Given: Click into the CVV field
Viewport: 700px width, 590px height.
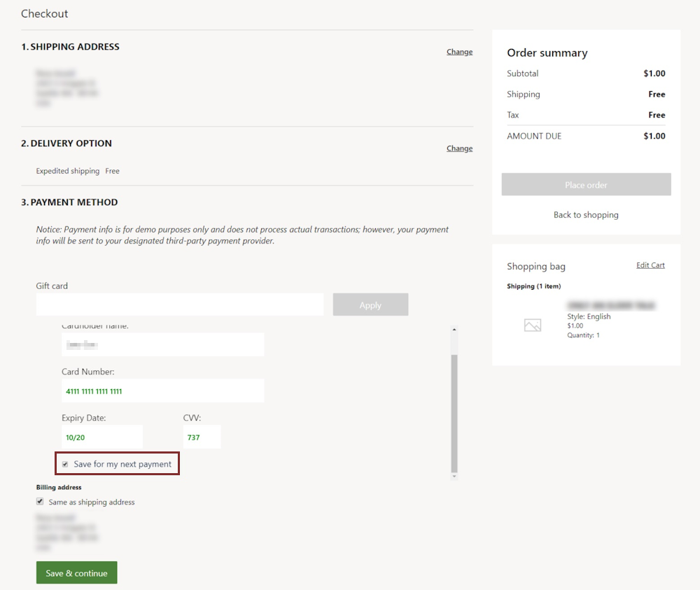Looking at the screenshot, I should coord(202,437).
